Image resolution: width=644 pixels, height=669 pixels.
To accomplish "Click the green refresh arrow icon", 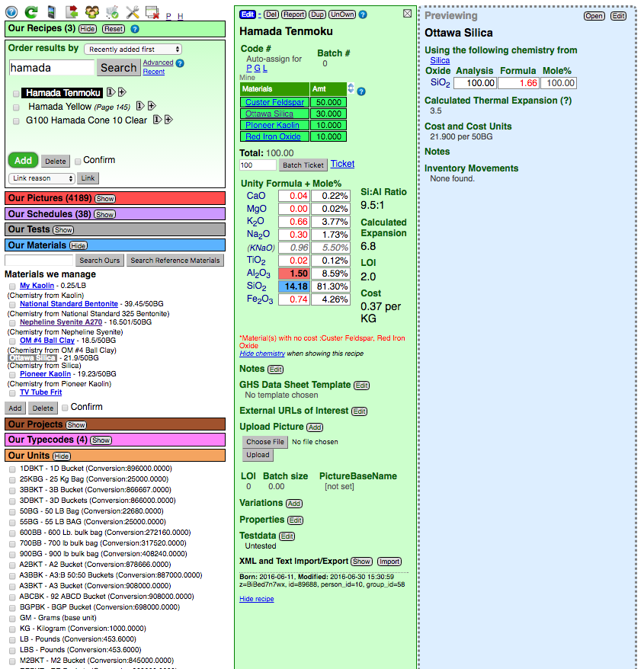I will pyautogui.click(x=30, y=12).
